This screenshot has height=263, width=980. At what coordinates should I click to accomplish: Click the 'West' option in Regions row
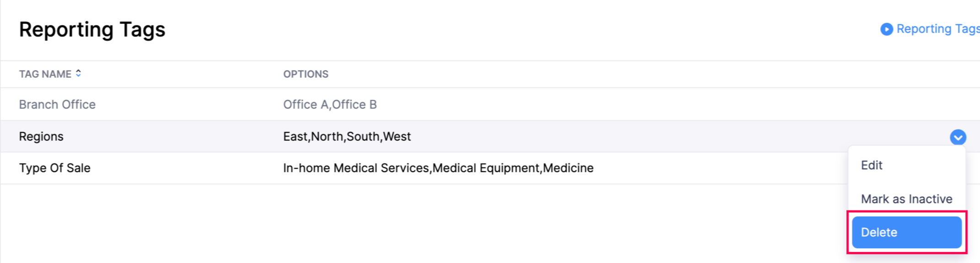pyautogui.click(x=397, y=137)
